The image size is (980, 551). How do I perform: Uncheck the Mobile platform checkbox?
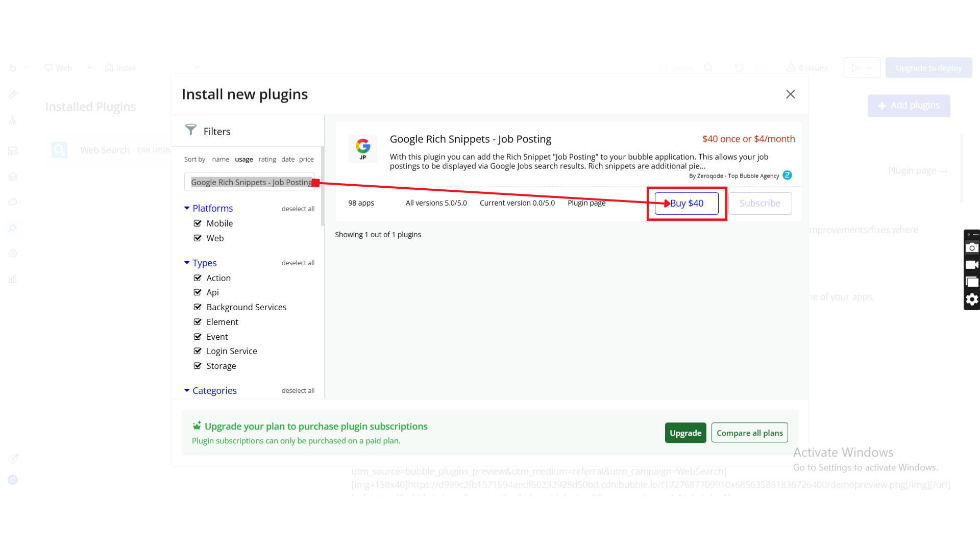coord(198,223)
